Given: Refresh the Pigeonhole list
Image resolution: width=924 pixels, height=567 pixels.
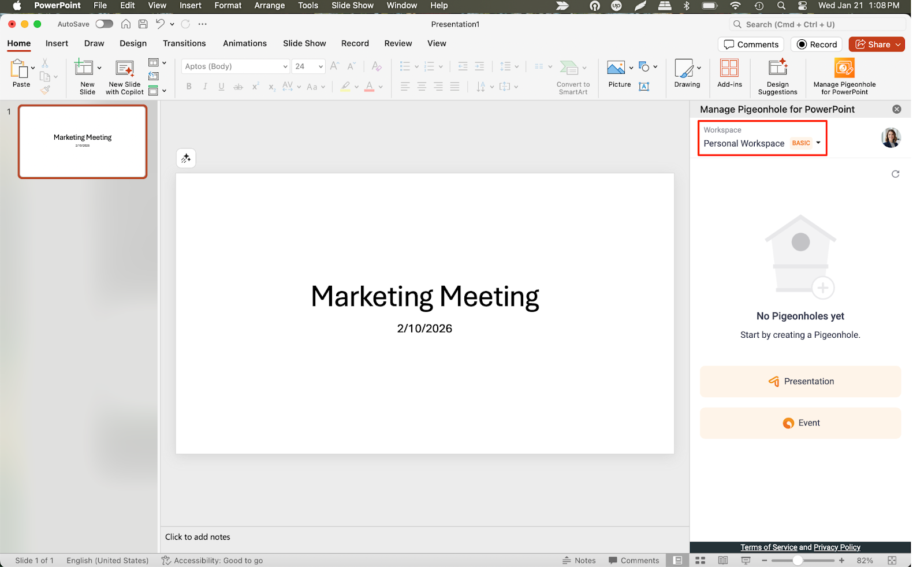Looking at the screenshot, I should pyautogui.click(x=895, y=174).
